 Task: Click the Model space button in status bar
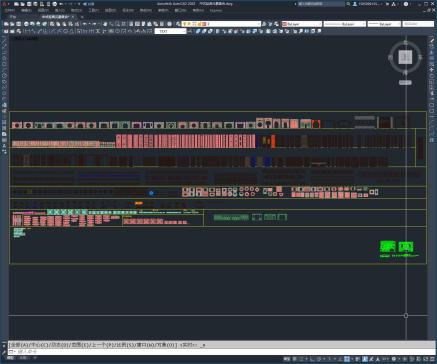287,359
